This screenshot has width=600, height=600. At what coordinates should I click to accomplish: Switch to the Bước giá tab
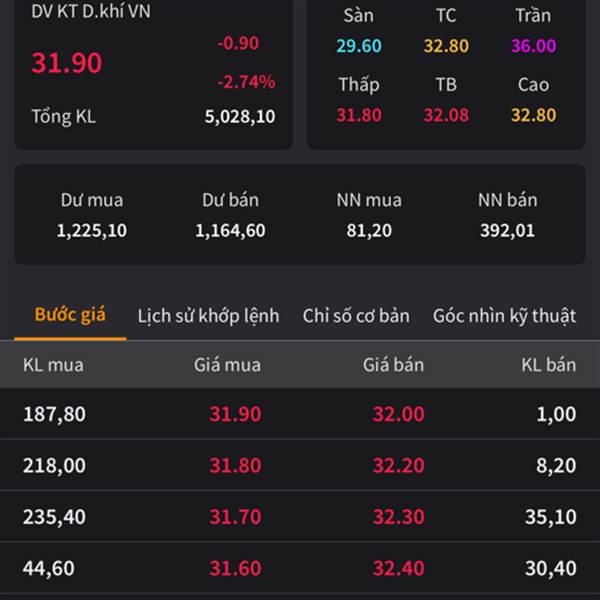point(70,315)
